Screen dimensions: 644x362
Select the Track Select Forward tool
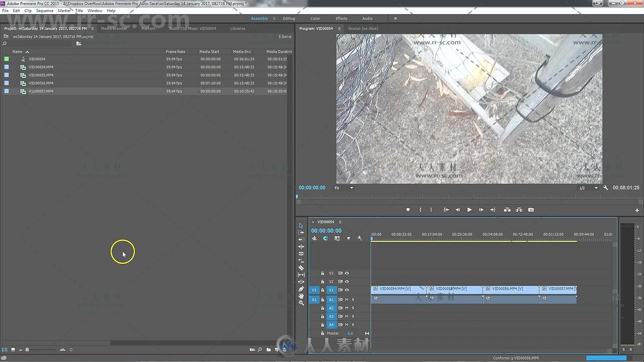click(x=301, y=232)
